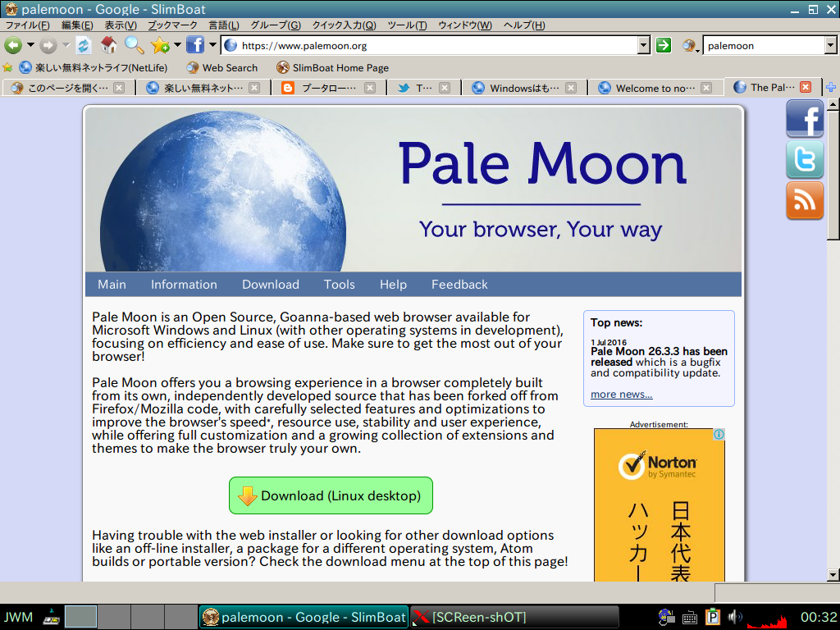Reload page using the refresh icon

coord(84,46)
